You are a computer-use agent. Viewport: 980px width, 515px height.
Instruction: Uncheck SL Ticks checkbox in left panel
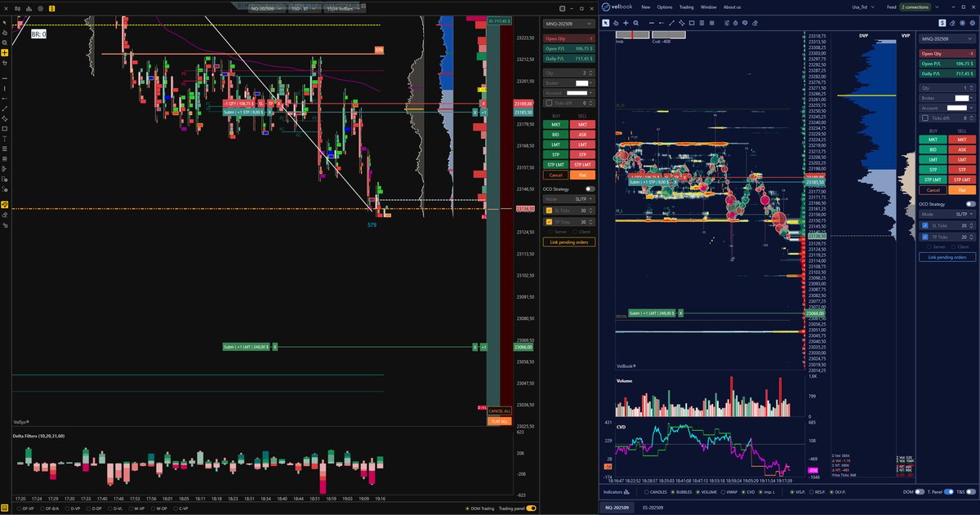pyautogui.click(x=549, y=211)
